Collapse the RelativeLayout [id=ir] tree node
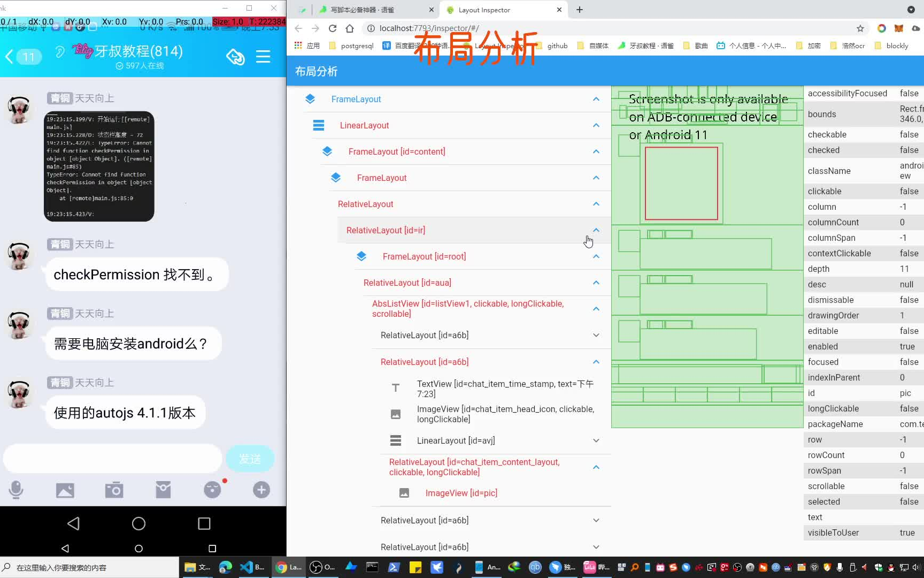The height and width of the screenshot is (578, 924). click(x=596, y=230)
